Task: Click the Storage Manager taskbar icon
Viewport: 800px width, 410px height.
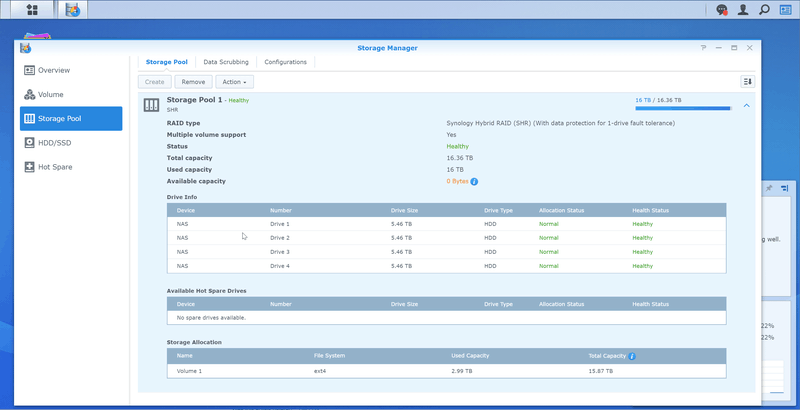Action: [x=73, y=10]
